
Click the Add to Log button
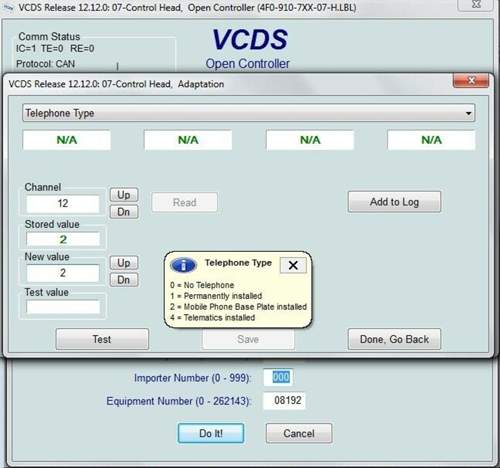pos(394,202)
